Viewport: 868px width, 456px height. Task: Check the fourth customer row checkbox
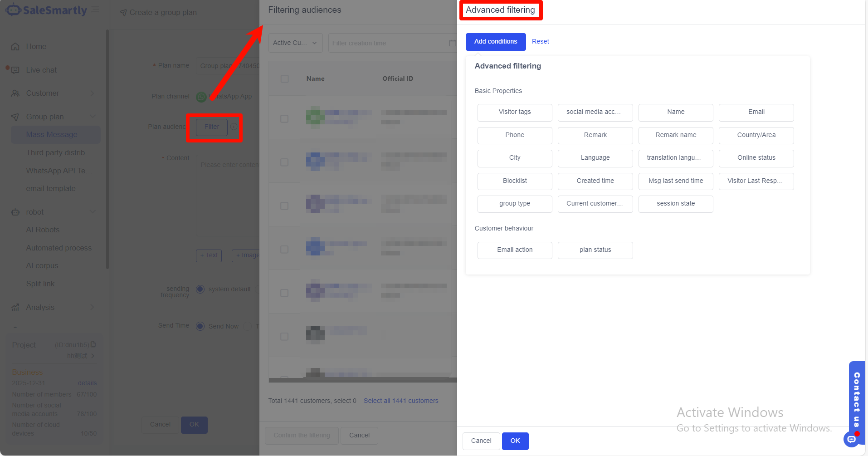pyautogui.click(x=284, y=250)
